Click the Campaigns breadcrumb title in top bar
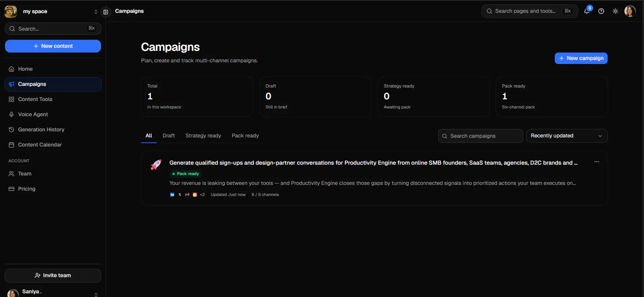Screen dimensions: 644x297 pyautogui.click(x=129, y=11)
